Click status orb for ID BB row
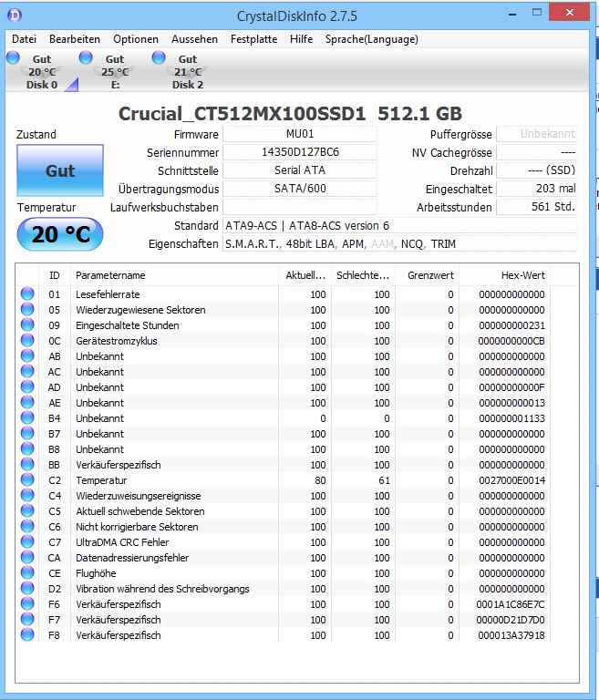599x700 pixels. [27, 464]
